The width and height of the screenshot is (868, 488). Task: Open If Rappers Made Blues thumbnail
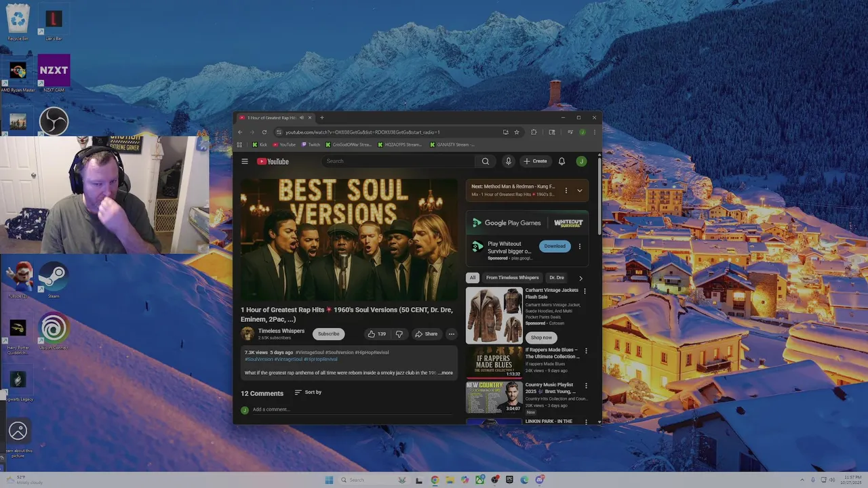pos(494,362)
